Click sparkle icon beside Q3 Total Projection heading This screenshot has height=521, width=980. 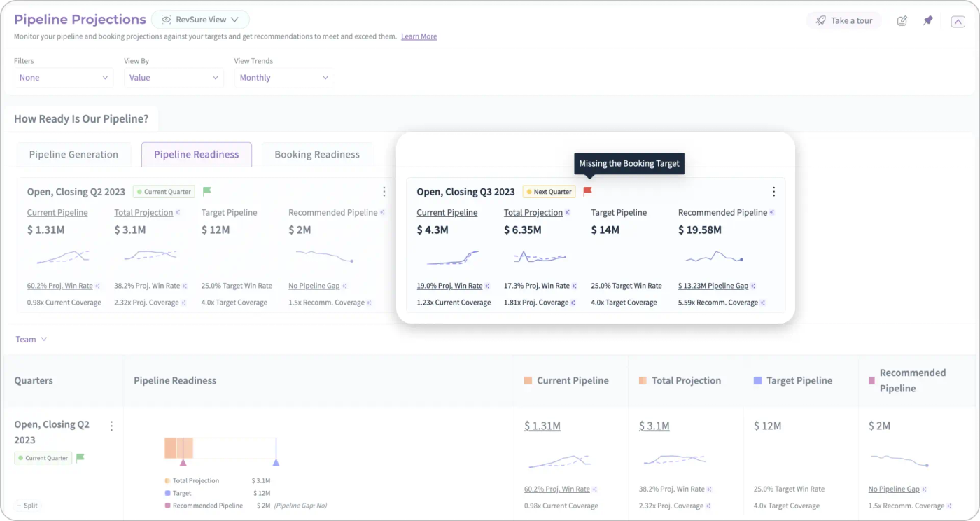[568, 213]
